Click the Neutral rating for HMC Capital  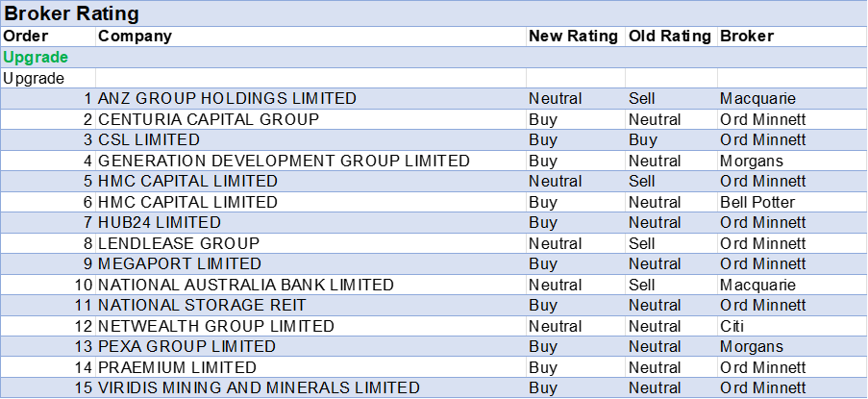[x=555, y=181]
